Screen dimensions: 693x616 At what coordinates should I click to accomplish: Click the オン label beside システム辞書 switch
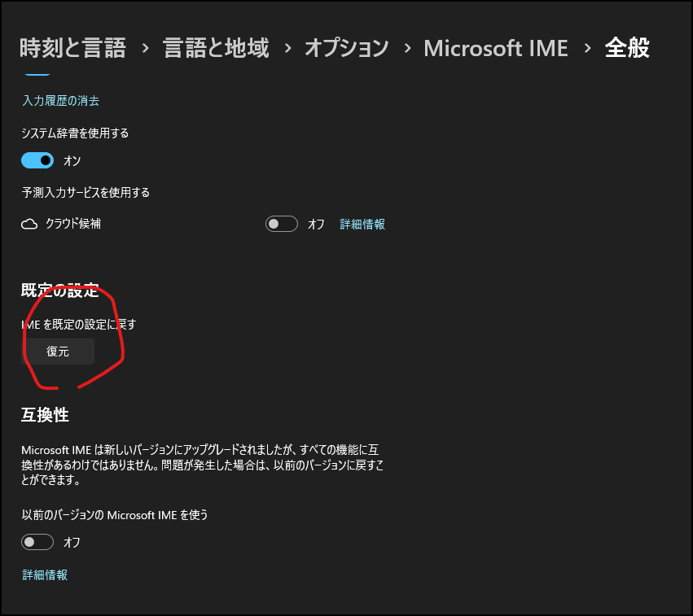(71, 160)
